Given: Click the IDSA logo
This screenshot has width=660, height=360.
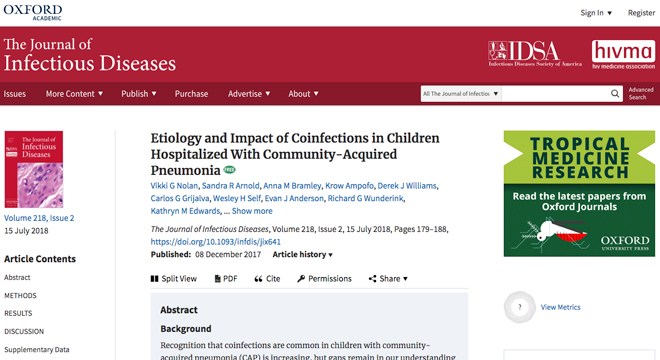Looking at the screenshot, I should [x=535, y=53].
